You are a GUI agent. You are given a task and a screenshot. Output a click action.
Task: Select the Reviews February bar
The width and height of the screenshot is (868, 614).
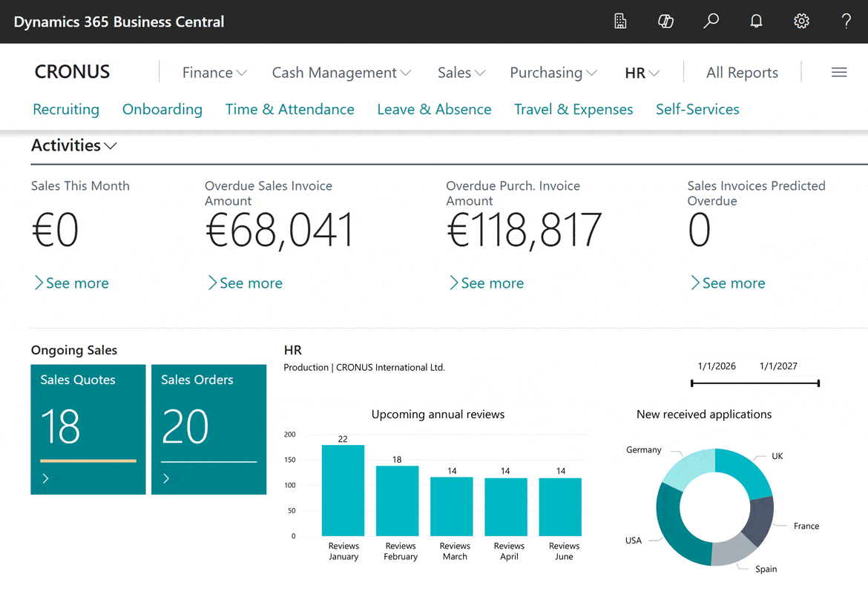398,501
